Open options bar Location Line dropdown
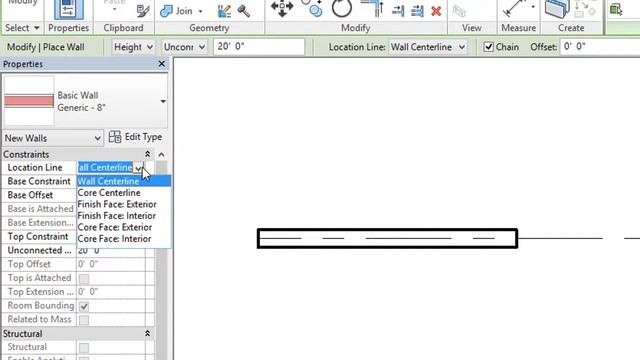Image resolution: width=640 pixels, height=360 pixels. pyautogui.click(x=428, y=47)
